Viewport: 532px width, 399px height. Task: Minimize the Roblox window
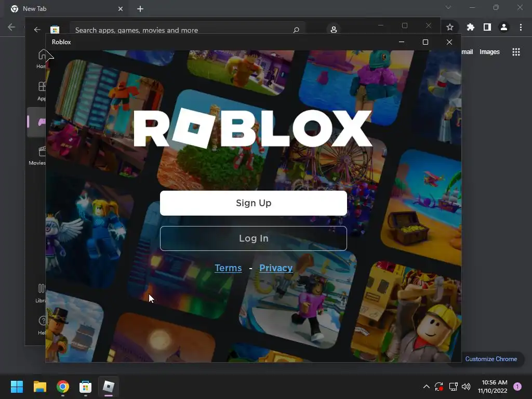402,42
